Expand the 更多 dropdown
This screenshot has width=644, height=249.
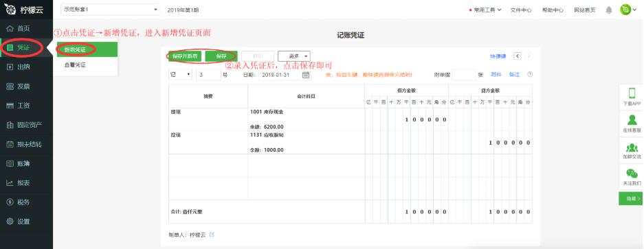(294, 56)
